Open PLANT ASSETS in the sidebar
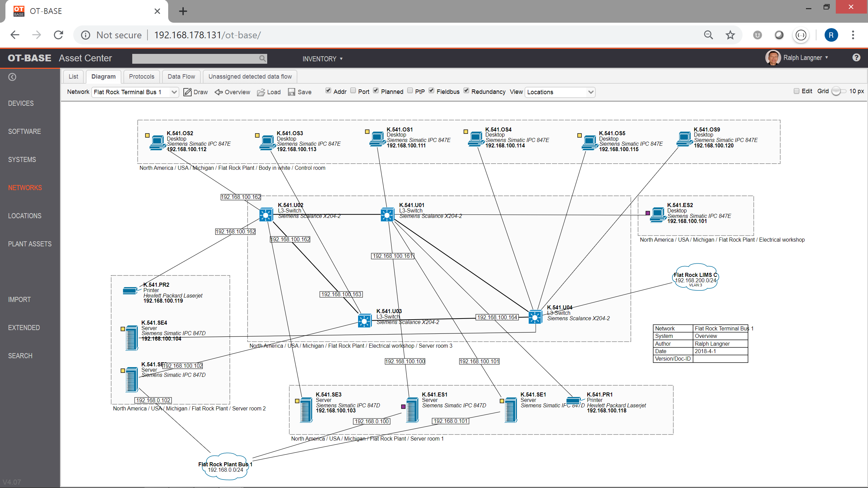Viewport: 868px width, 488px height. tap(30, 244)
